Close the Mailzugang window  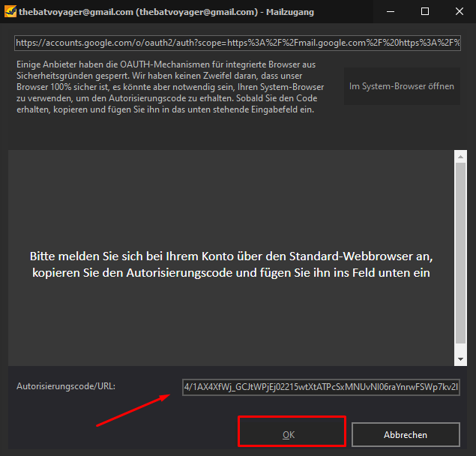[460, 11]
